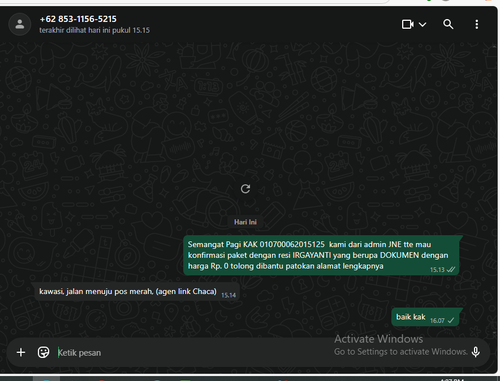Click the reload older messages icon

(x=245, y=189)
